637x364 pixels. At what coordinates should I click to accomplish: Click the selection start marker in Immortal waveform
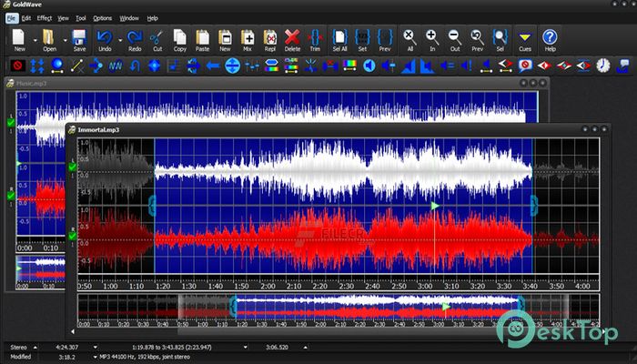click(152, 205)
